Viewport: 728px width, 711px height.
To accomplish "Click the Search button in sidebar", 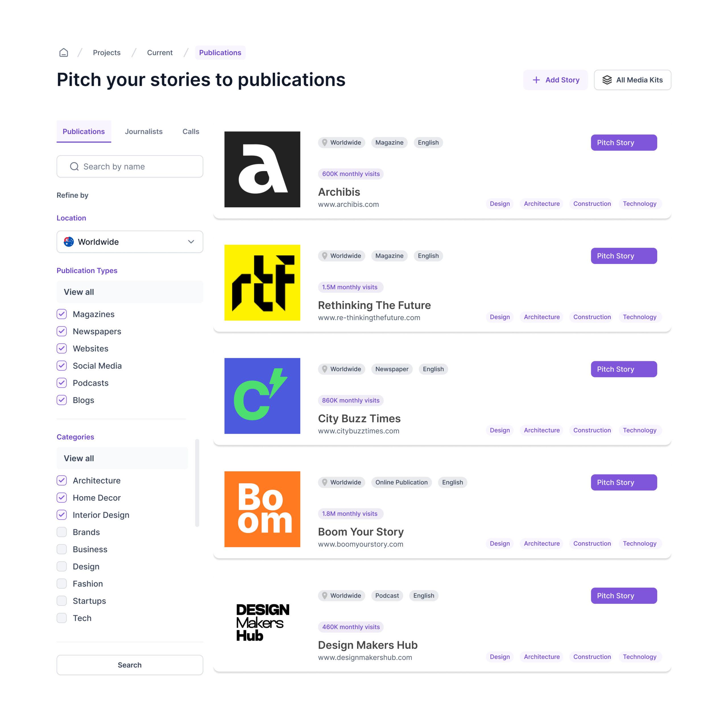I will pos(130,665).
